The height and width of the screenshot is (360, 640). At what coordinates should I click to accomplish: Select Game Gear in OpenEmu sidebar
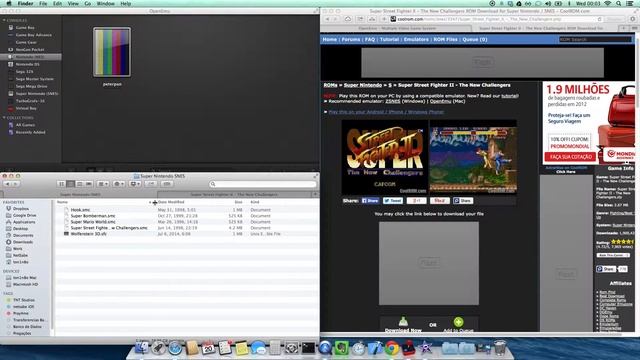[26, 42]
